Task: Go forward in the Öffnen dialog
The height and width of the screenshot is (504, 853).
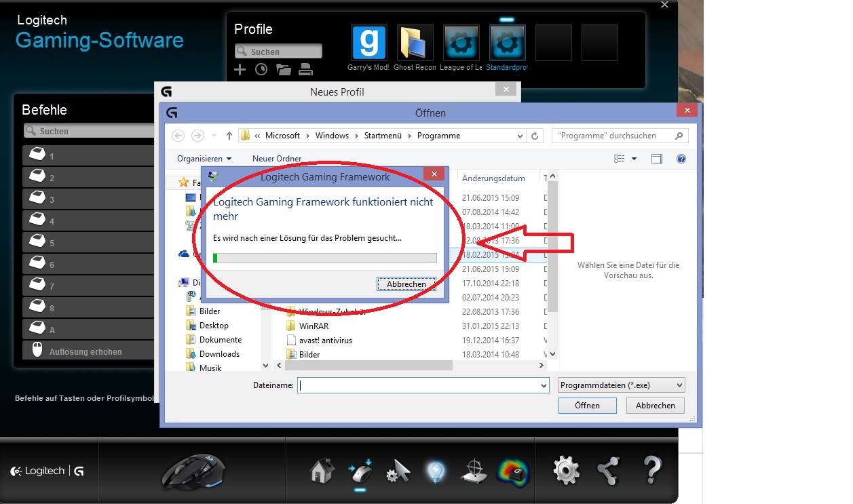Action: pyautogui.click(x=197, y=136)
